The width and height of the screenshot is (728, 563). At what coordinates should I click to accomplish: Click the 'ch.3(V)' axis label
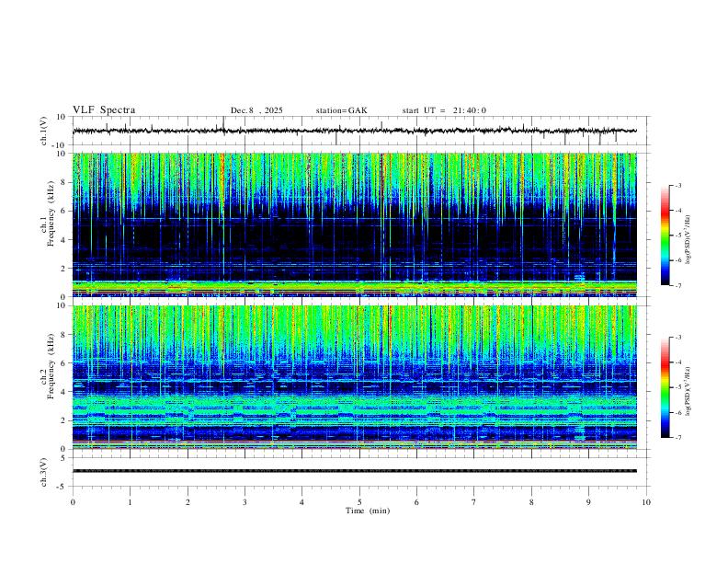click(44, 472)
